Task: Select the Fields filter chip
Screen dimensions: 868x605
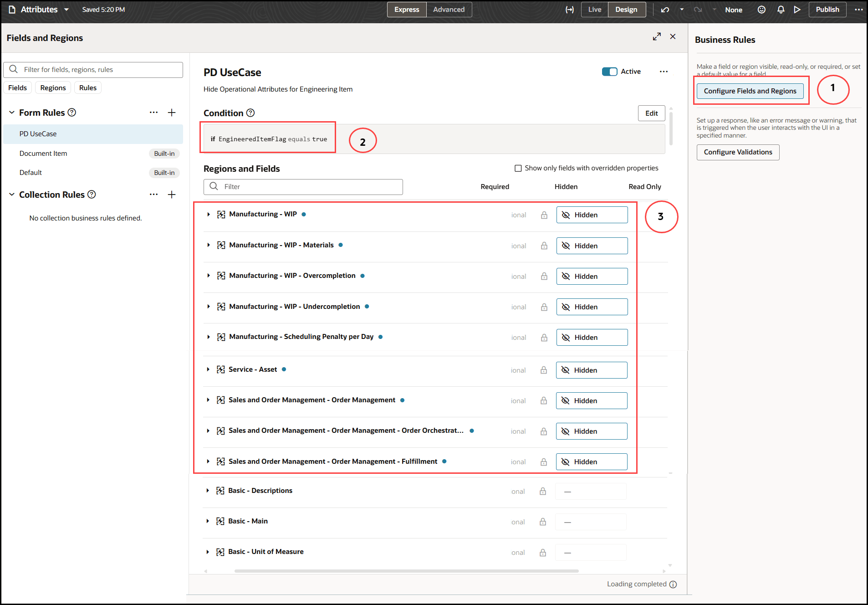Action: pos(17,88)
